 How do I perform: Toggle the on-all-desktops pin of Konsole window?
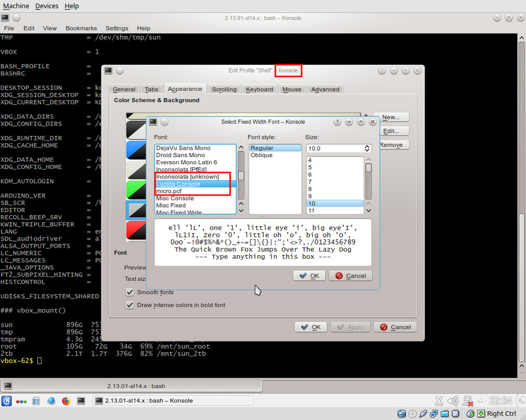(x=17, y=18)
